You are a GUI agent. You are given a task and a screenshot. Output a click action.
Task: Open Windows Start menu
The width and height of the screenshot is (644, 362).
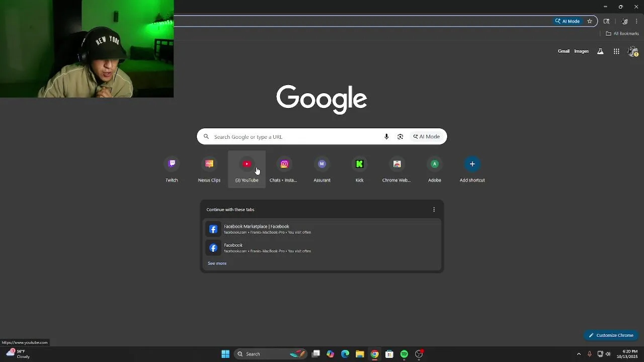click(225, 354)
